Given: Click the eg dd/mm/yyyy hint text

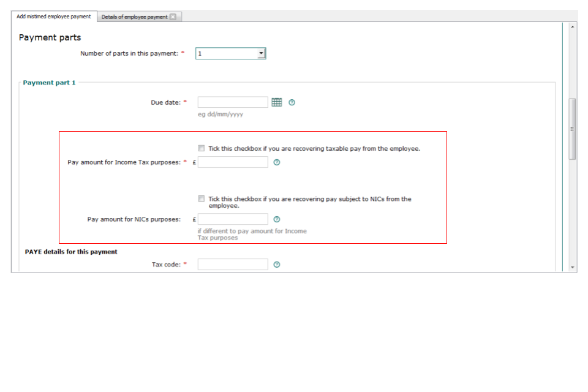Looking at the screenshot, I should pyautogui.click(x=221, y=114).
